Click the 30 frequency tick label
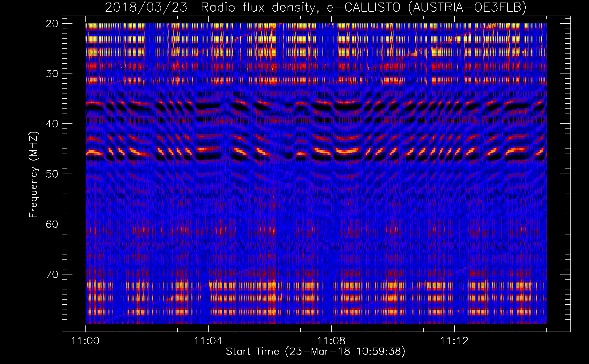 pos(52,74)
